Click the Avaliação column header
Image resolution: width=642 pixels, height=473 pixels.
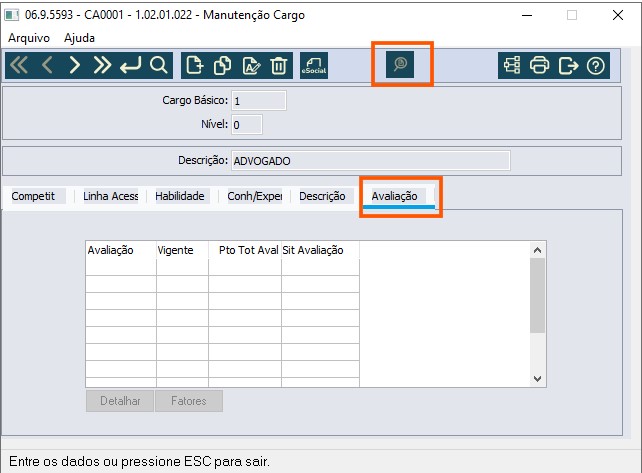pyautogui.click(x=121, y=250)
